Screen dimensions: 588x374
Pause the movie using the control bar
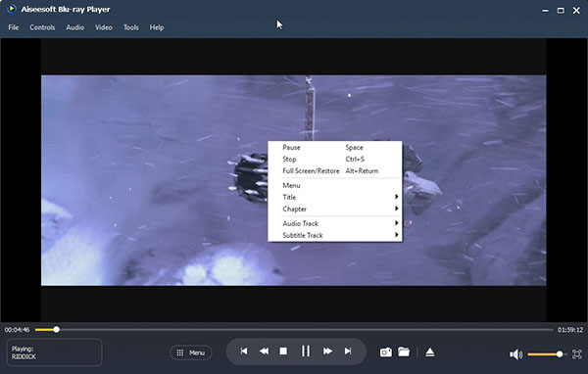coord(306,351)
